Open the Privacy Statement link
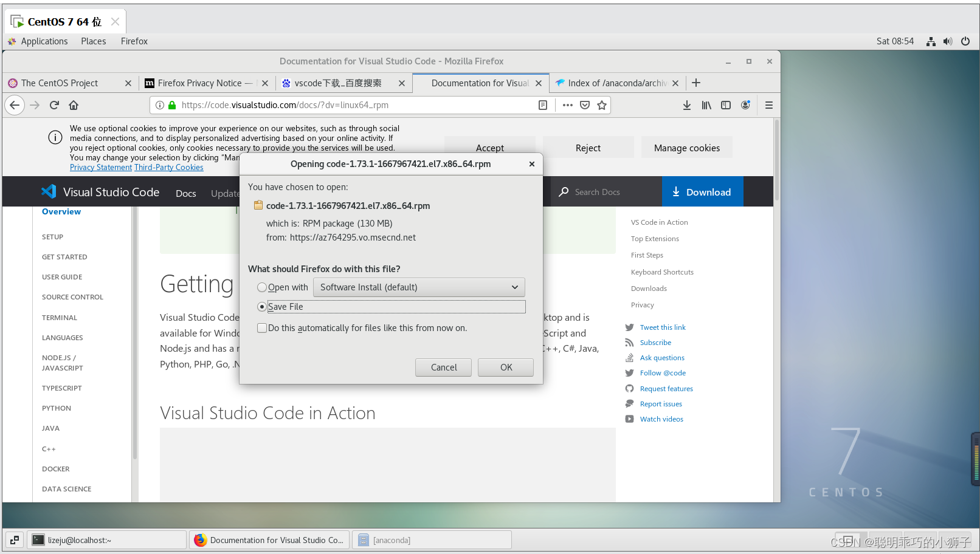The height and width of the screenshot is (554, 980). 100,167
